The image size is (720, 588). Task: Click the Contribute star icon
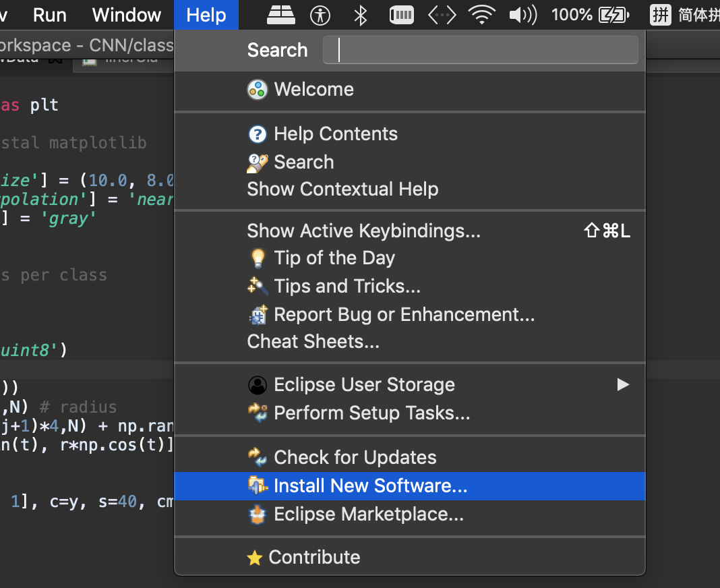254,558
